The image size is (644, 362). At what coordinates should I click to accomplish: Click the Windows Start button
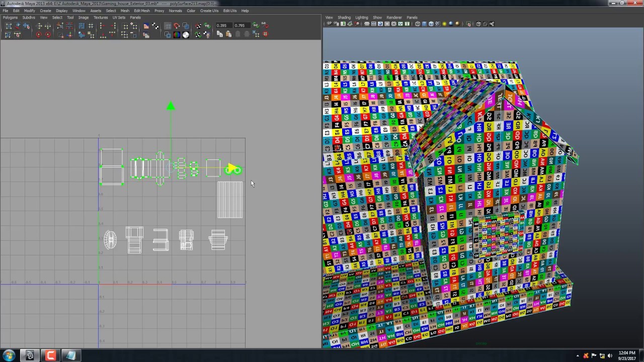9,355
